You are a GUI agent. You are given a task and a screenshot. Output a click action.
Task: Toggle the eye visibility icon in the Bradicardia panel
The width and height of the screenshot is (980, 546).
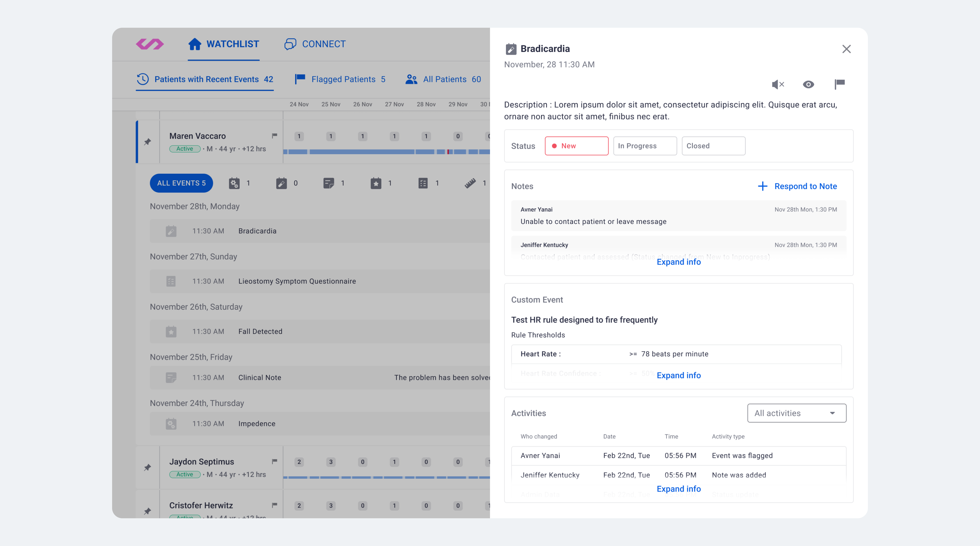pyautogui.click(x=808, y=84)
